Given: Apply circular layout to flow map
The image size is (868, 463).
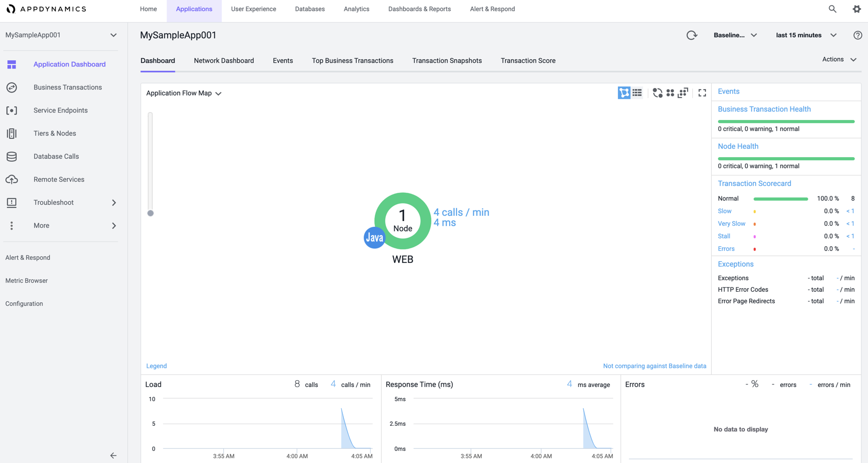Looking at the screenshot, I should 657,93.
